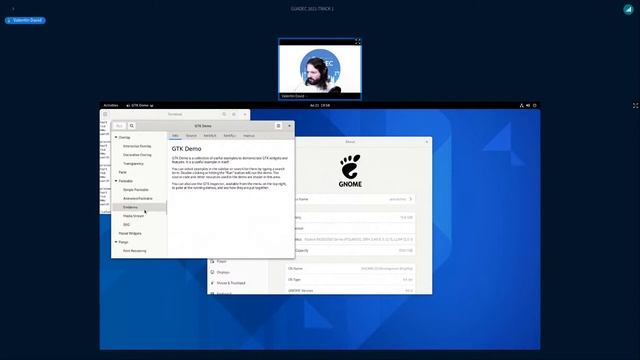Click the new tab icon in Terminal window
This screenshot has width=640, height=360.
[105, 114]
